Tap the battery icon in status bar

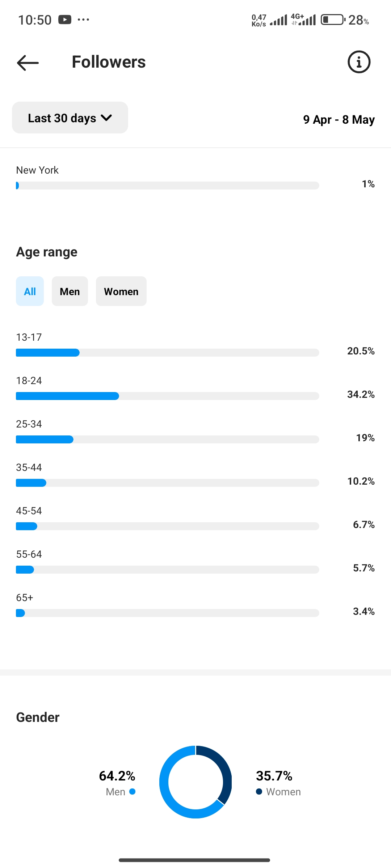click(333, 20)
